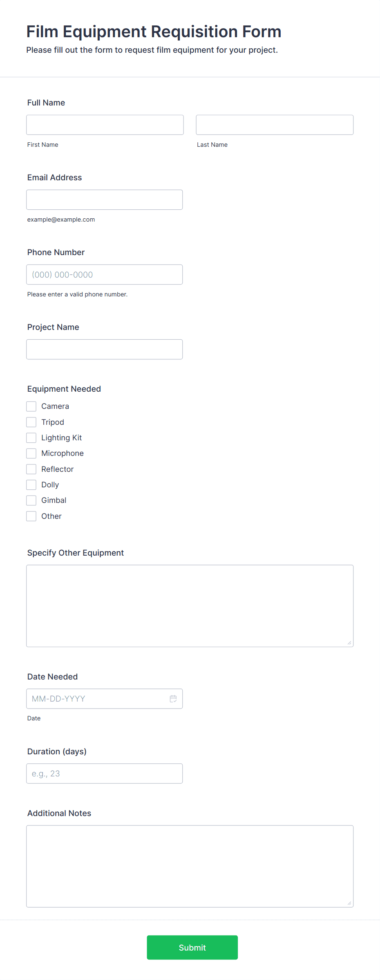
Task: Click the Duration (days) input box
Action: (105, 774)
